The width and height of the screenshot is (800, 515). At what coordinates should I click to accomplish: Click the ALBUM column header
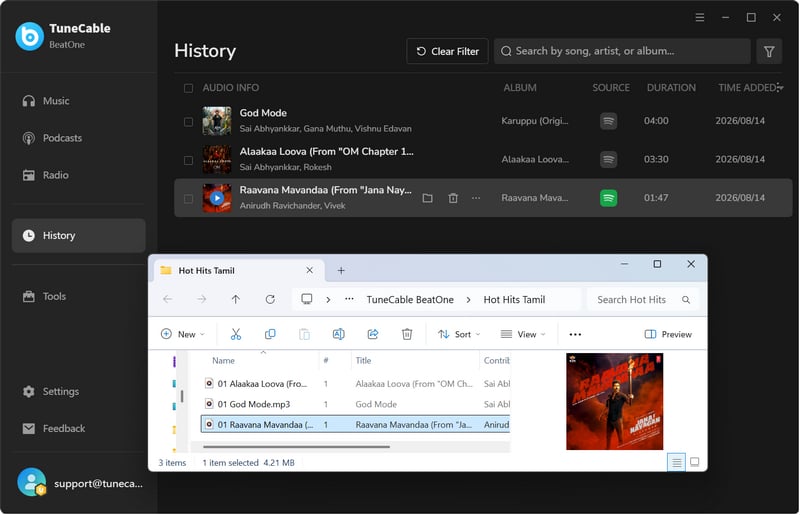[x=519, y=88]
